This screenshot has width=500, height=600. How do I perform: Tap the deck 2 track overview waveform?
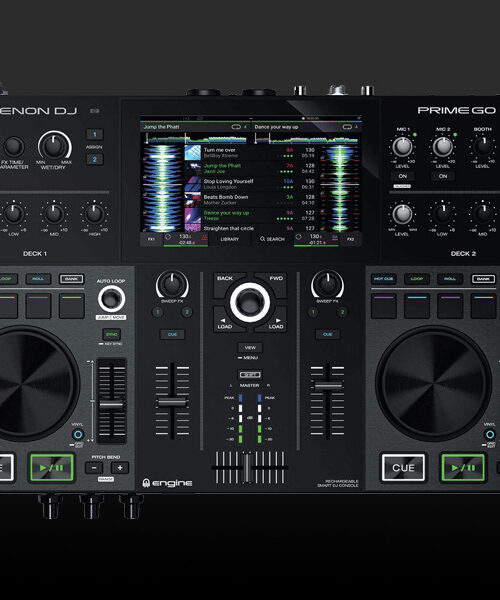(306, 138)
